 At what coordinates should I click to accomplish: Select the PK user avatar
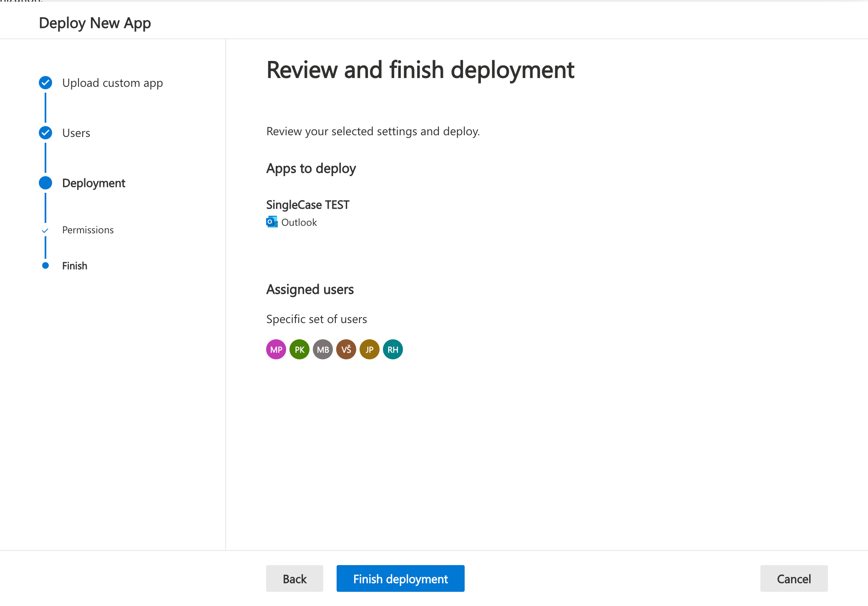pyautogui.click(x=299, y=349)
